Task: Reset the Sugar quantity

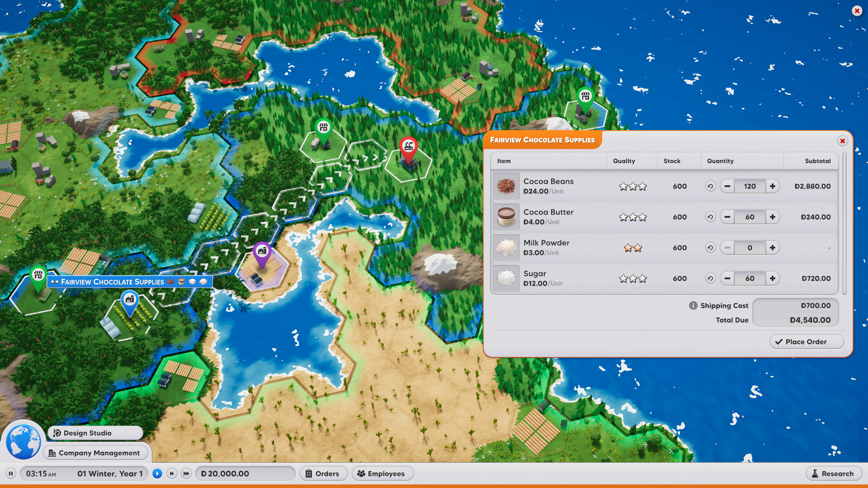Action: 710,278
